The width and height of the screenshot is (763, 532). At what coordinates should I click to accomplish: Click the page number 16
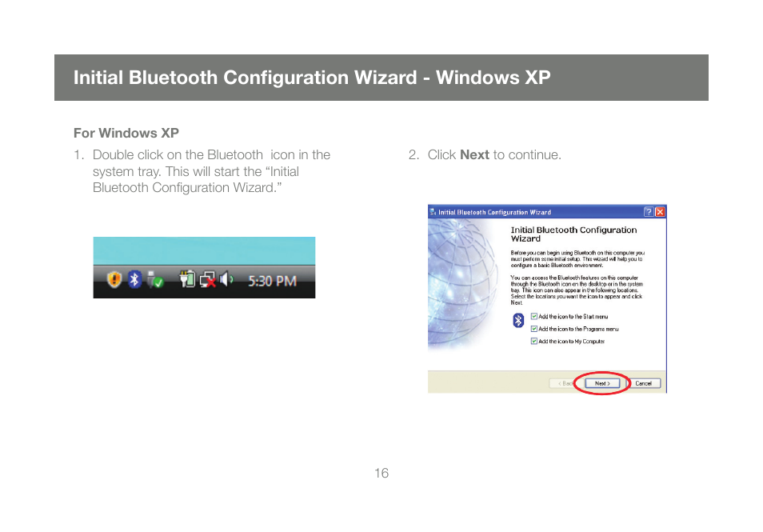[x=381, y=473]
